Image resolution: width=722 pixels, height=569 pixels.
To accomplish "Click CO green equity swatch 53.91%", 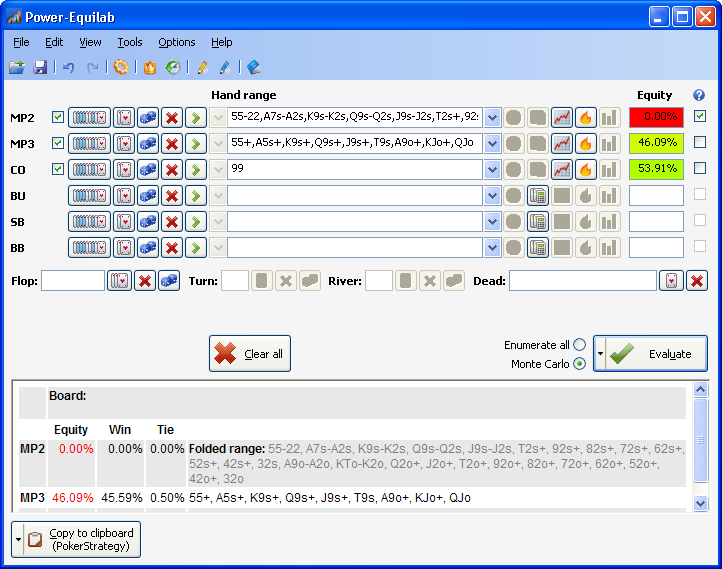I will (656, 169).
